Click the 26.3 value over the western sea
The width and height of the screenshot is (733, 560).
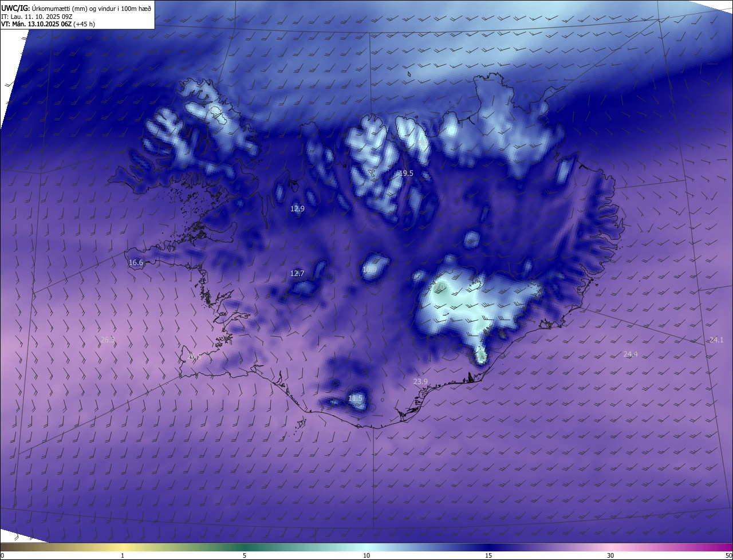click(108, 340)
